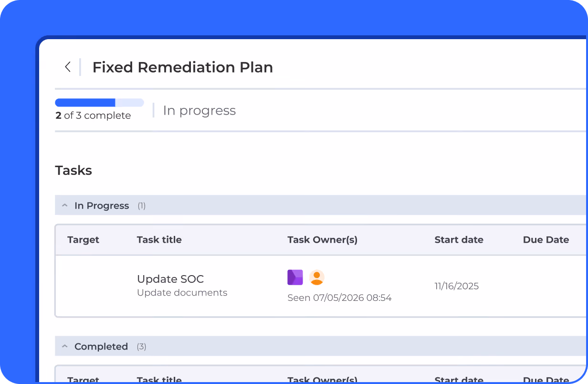Sort by Start date column header
Screen dimensions: 588x384
click(x=459, y=240)
